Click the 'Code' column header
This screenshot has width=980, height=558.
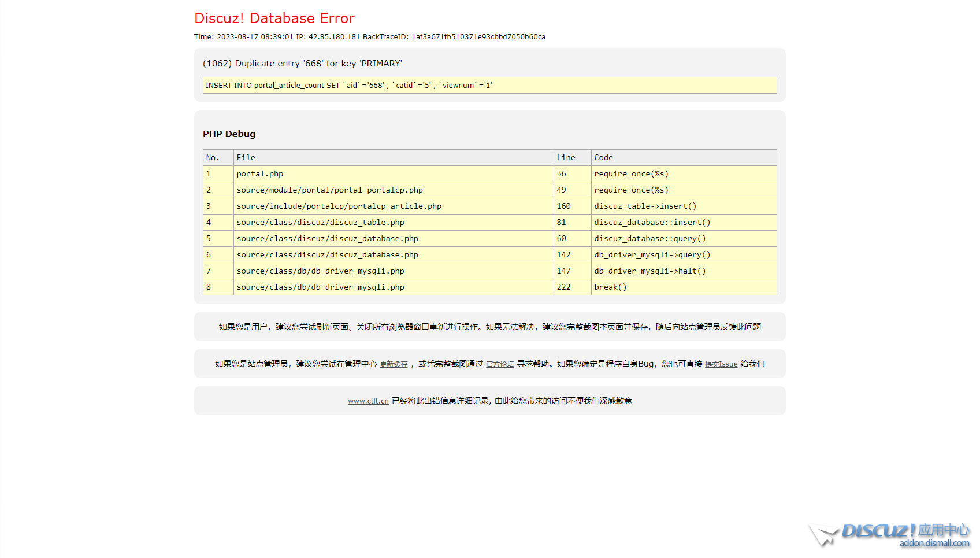684,158
